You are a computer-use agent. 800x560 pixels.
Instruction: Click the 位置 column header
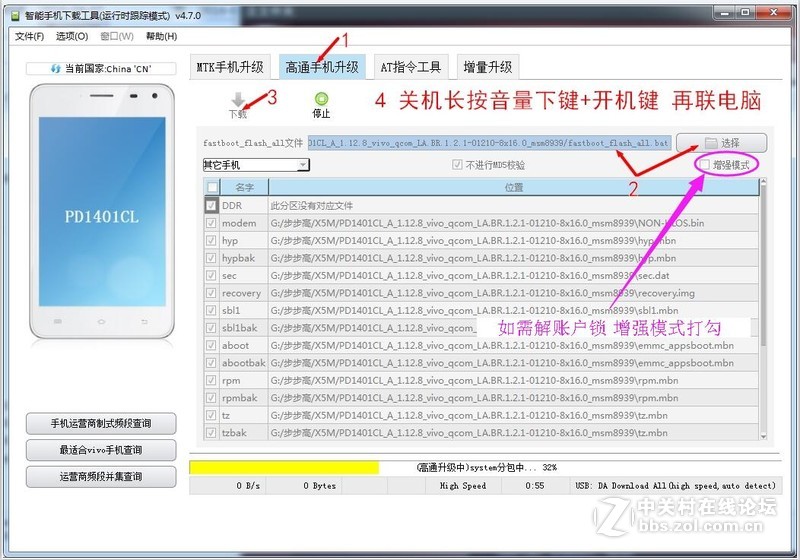point(514,187)
